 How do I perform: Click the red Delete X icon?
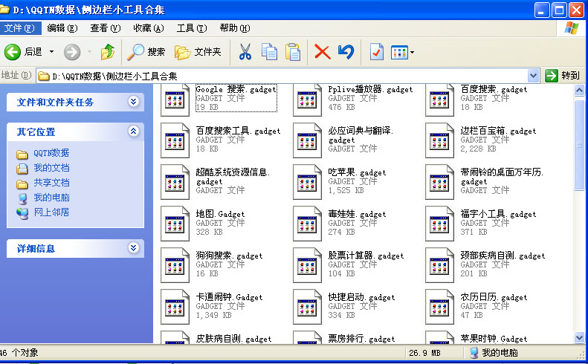tap(322, 52)
